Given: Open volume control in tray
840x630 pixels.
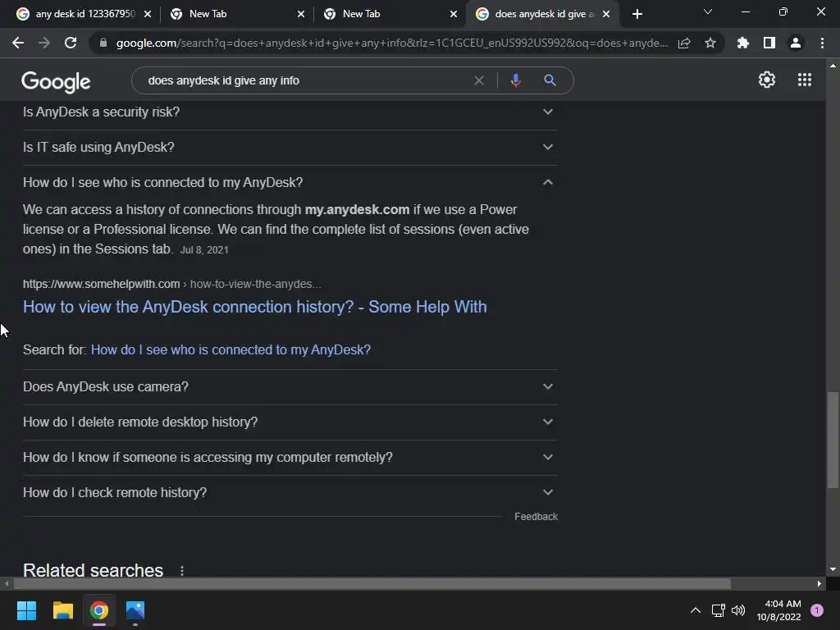Looking at the screenshot, I should [x=738, y=610].
